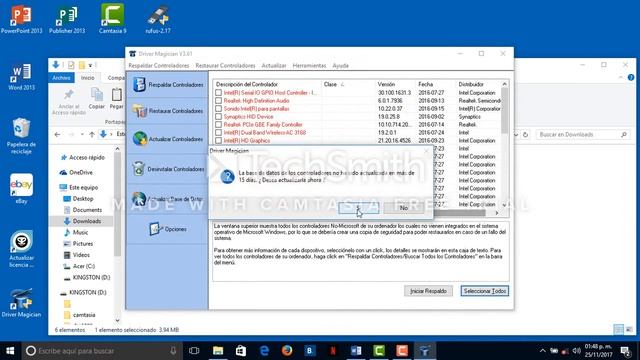This screenshot has height=360, width=640.
Task: Click Copiar icon in Explorer ribbon
Action: pos(97,98)
